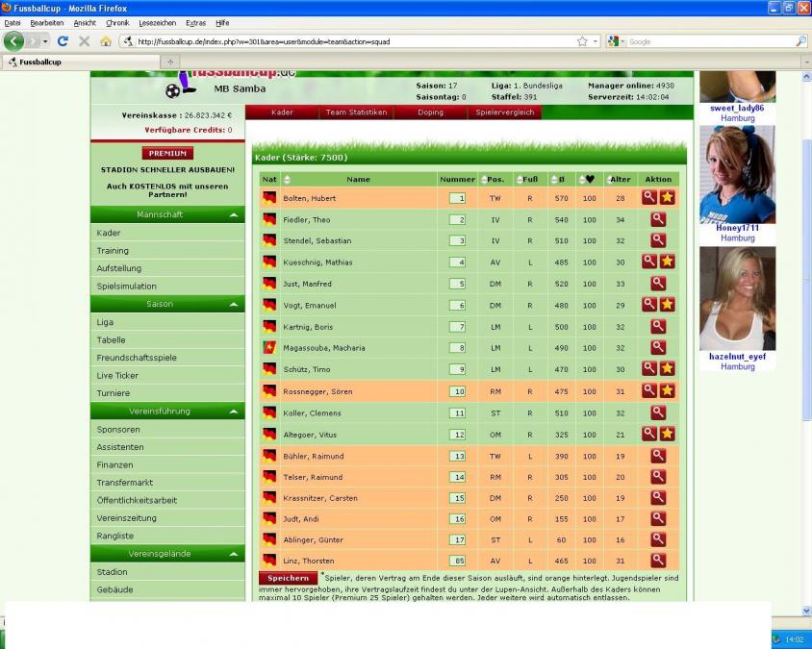The width and height of the screenshot is (812, 649).
Task: Click the star icon for Kueschnig, Mathias
Action: (667, 262)
